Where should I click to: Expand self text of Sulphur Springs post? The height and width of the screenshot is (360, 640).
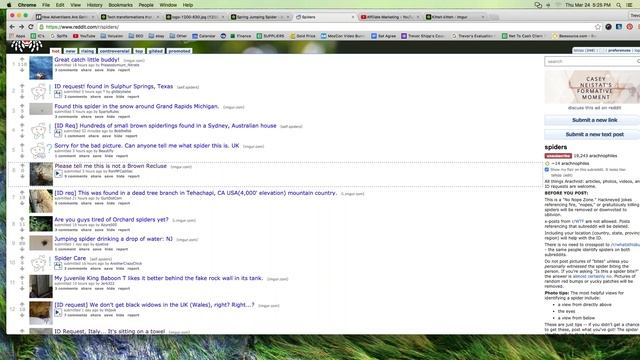coord(58,94)
